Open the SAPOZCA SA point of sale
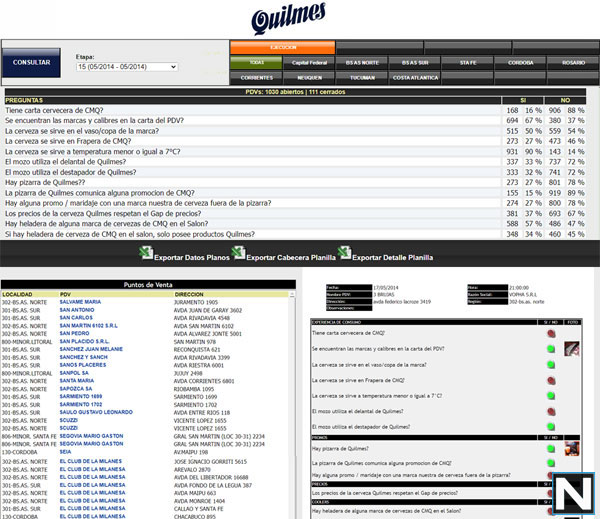Image resolution: width=600 pixels, height=519 pixels. pos(76,388)
